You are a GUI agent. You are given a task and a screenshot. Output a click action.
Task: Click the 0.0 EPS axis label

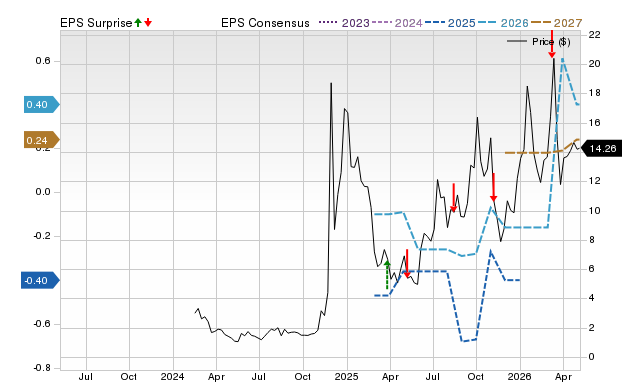pyautogui.click(x=43, y=192)
